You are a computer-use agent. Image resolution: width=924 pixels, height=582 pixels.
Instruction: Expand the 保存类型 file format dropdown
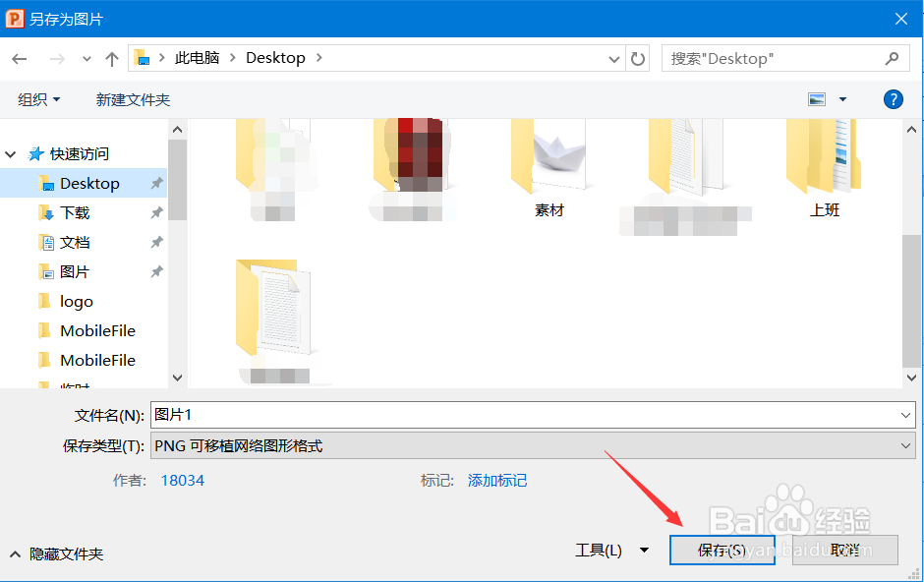[905, 445]
